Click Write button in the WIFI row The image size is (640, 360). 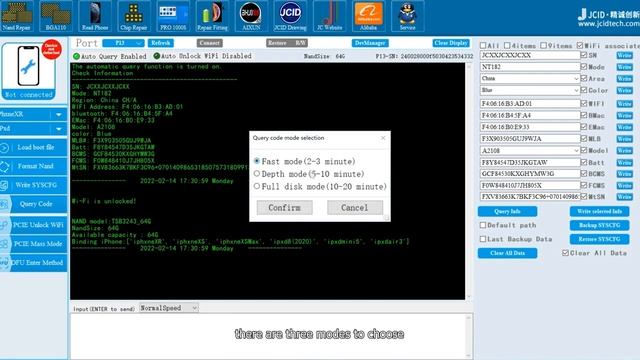coord(624,104)
